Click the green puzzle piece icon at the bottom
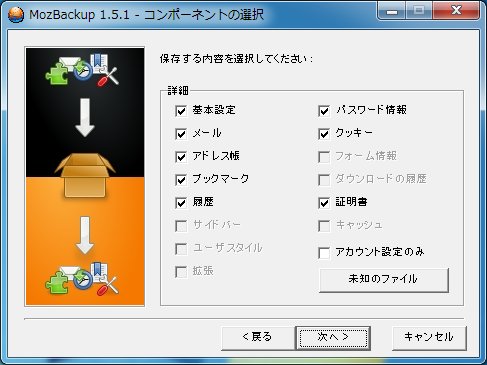 point(57,283)
